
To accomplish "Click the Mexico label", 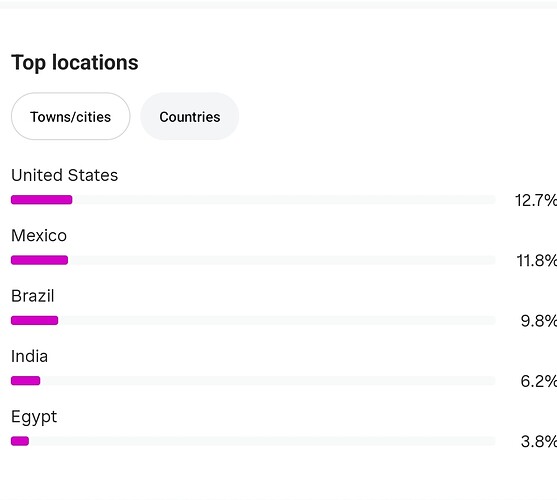I will click(39, 235).
